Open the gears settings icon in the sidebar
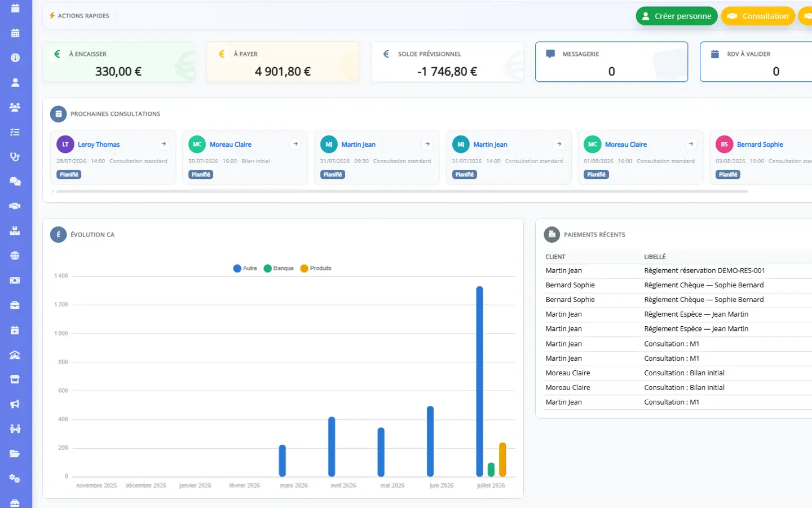 pos(15,479)
